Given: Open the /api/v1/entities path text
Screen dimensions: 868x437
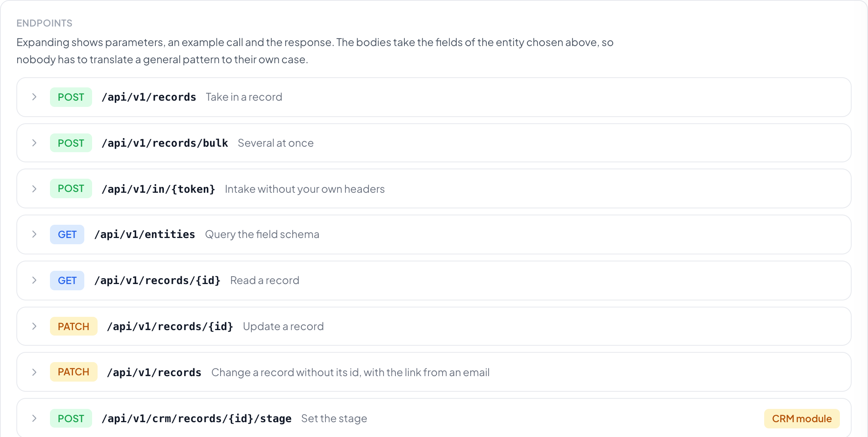Looking at the screenshot, I should tap(145, 234).
